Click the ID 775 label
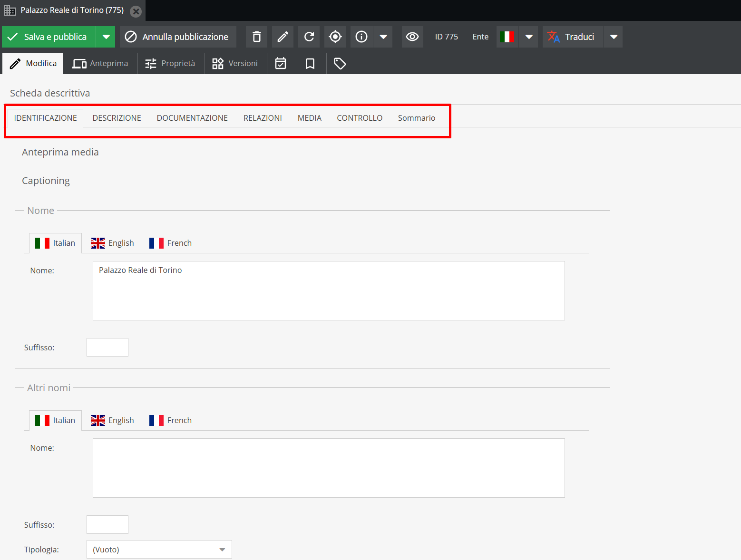 [447, 37]
